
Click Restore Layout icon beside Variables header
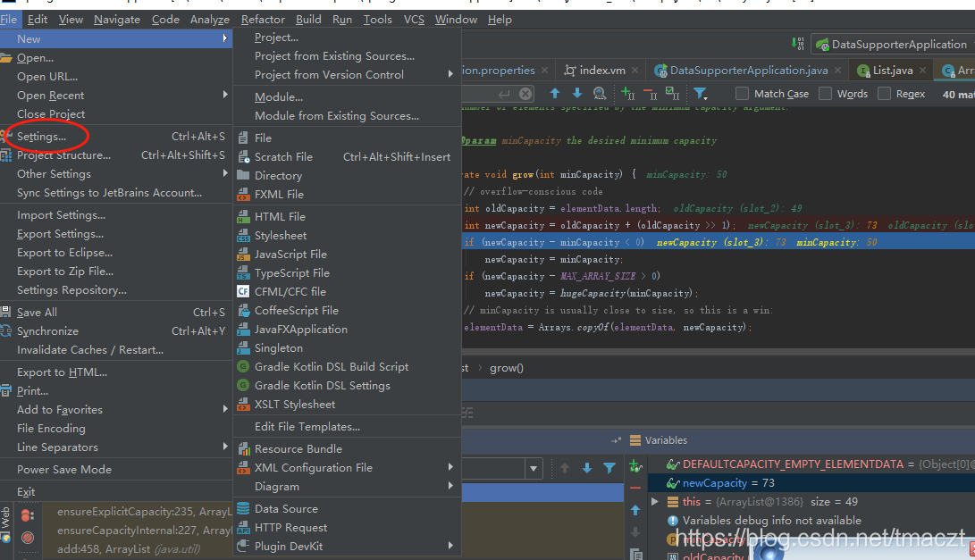tap(617, 440)
